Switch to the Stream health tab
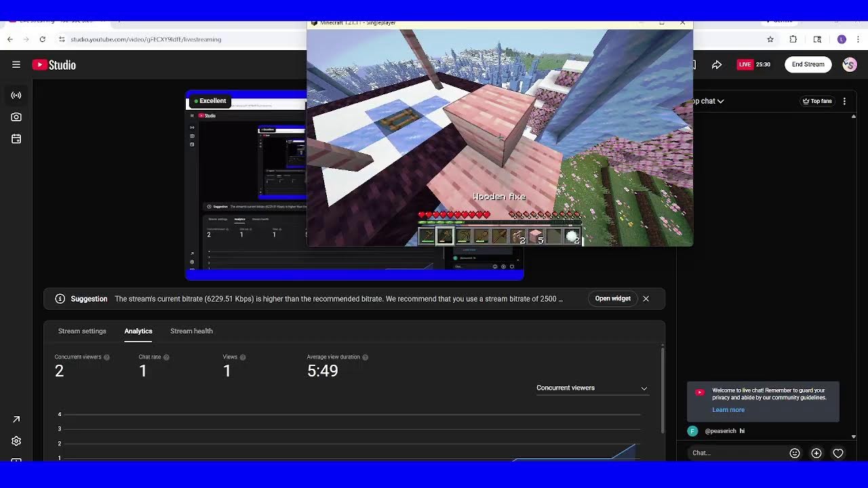 tap(191, 331)
